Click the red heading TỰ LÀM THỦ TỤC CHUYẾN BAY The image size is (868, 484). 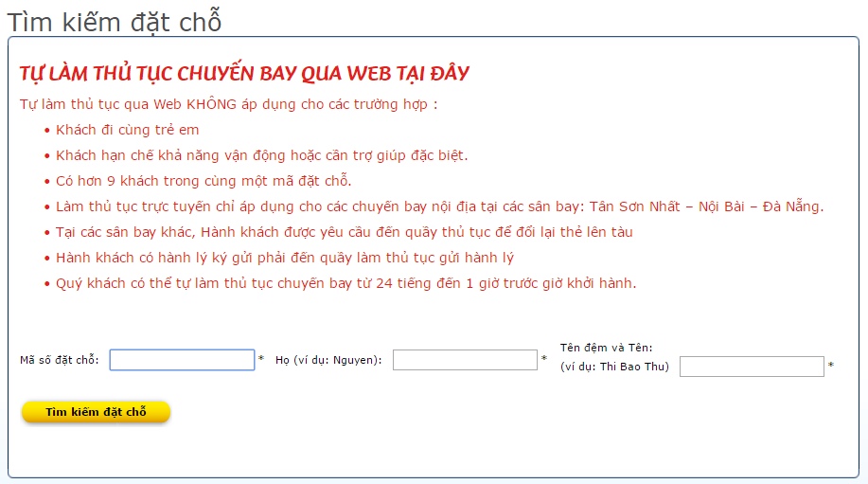[x=244, y=74]
